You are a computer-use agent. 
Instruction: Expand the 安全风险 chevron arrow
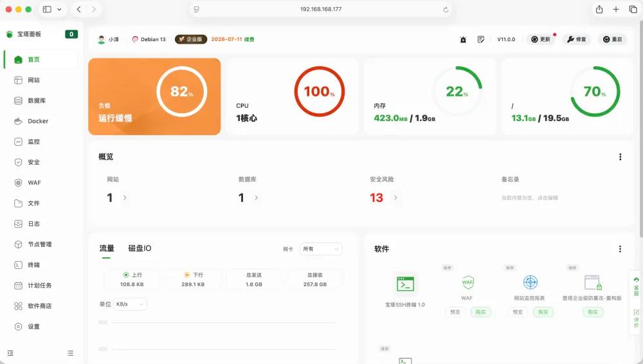(x=395, y=198)
